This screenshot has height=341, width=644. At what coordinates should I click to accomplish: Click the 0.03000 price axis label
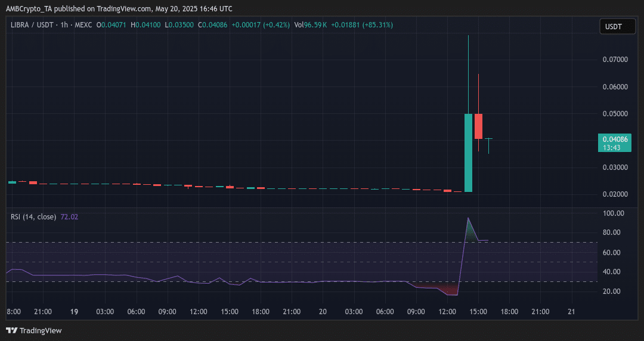point(615,167)
